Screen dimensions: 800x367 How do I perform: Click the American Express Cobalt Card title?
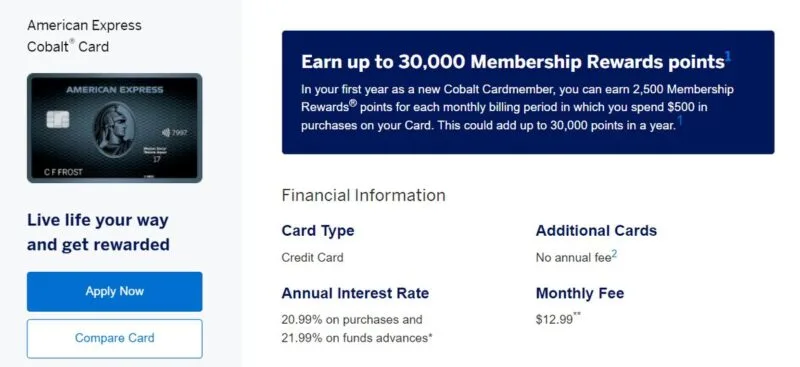tap(84, 36)
